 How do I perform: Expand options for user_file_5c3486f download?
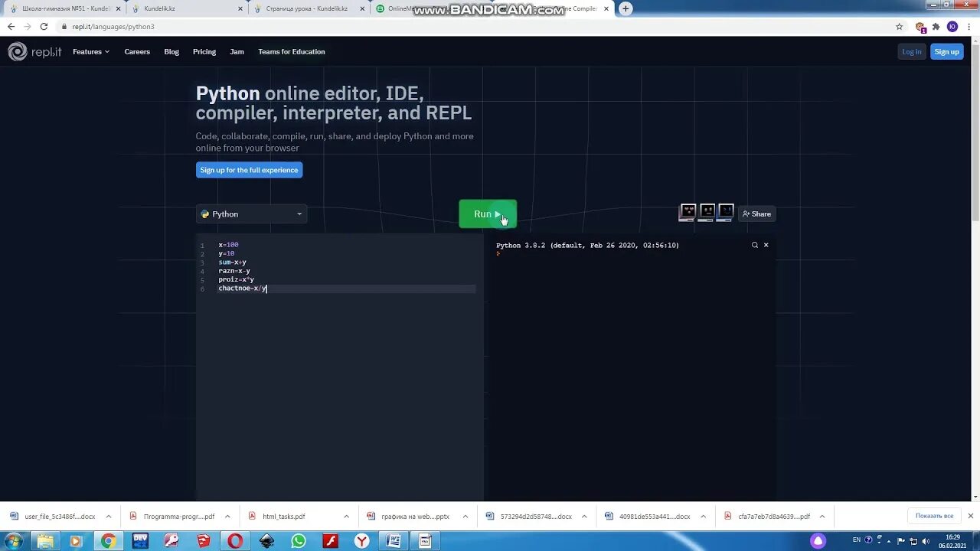click(x=108, y=517)
